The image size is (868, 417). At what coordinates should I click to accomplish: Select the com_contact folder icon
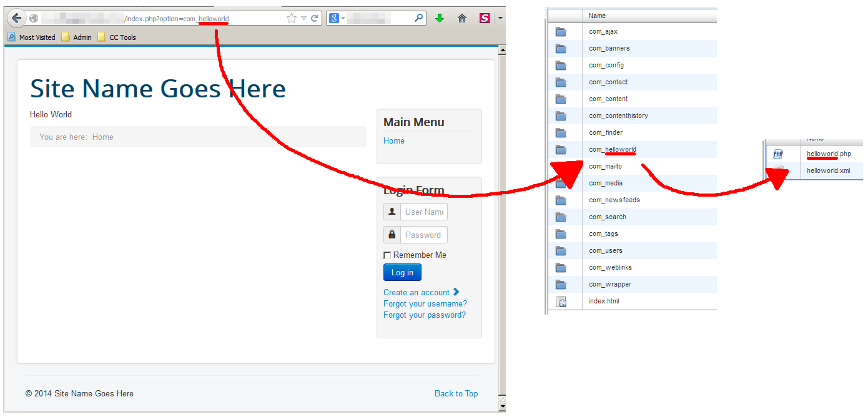[x=561, y=82]
